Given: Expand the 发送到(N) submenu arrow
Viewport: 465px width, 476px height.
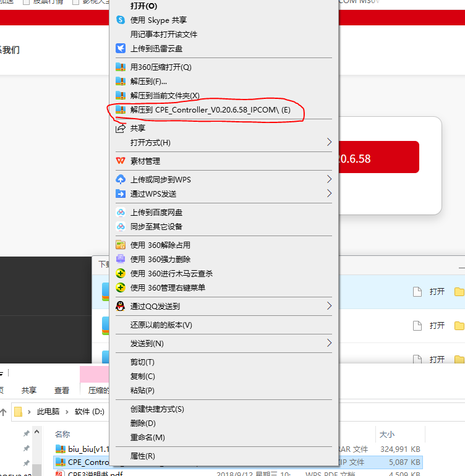Looking at the screenshot, I should [x=329, y=343].
